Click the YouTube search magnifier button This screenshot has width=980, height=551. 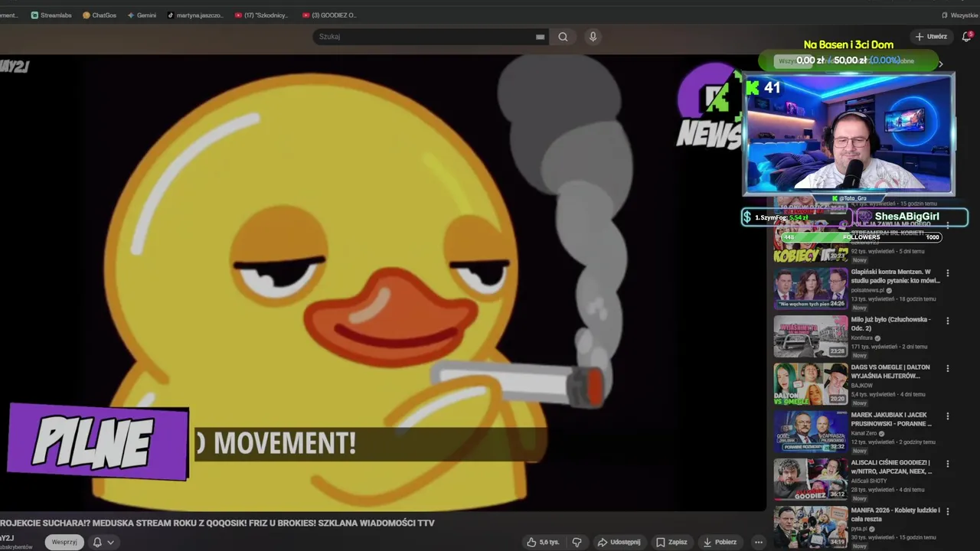pos(563,37)
